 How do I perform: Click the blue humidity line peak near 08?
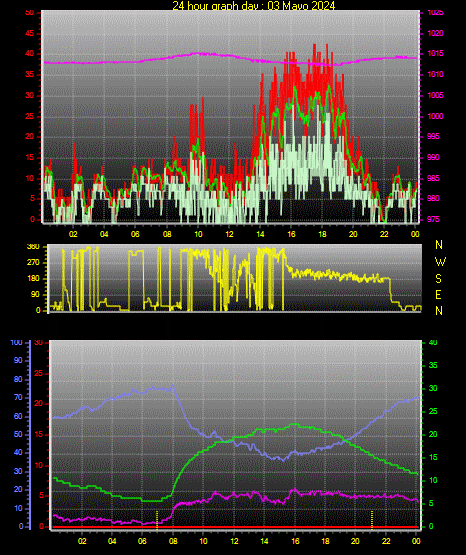tap(173, 386)
